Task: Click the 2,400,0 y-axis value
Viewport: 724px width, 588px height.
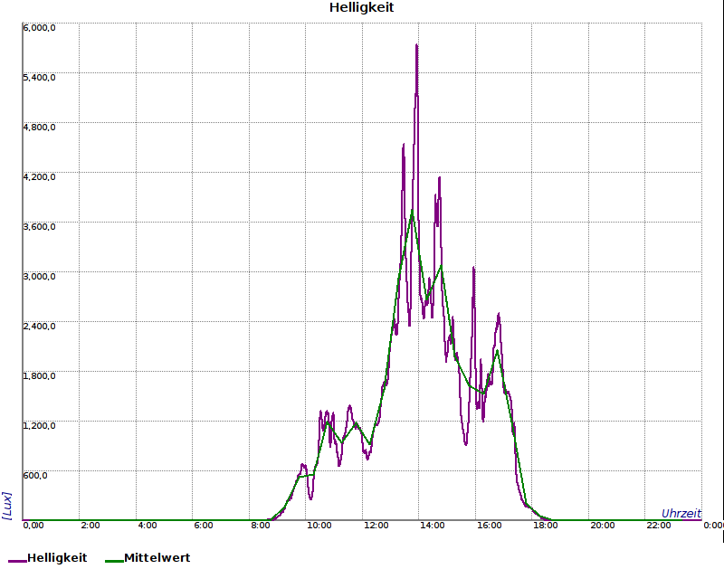Action: 39,327
